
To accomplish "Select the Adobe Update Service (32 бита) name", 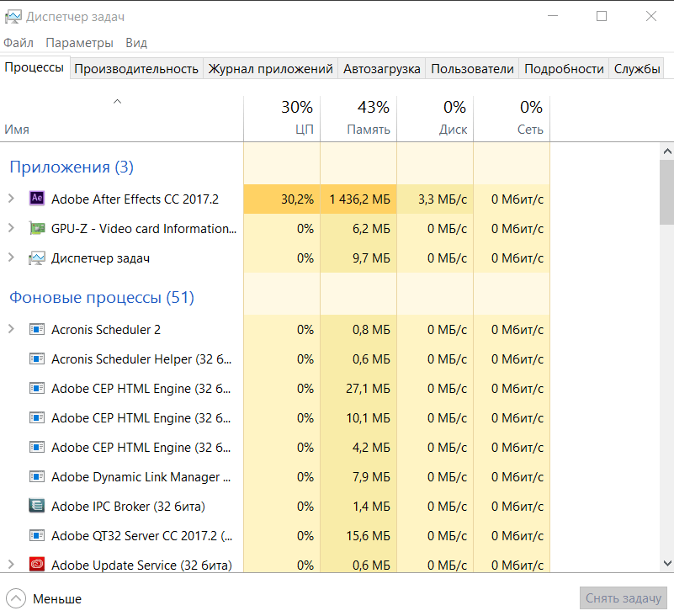I will coord(141,565).
